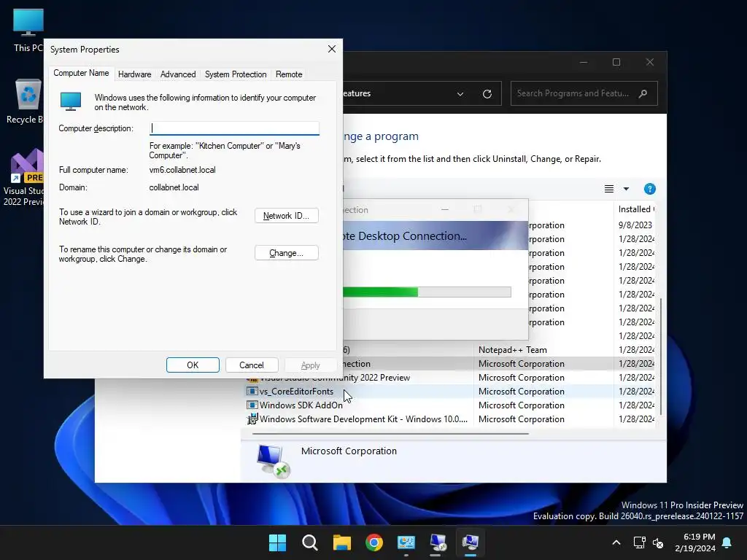Viewport: 747px width, 560px height.
Task: Minimize the Remote Desktop Connection progress dialog
Action: (444, 209)
